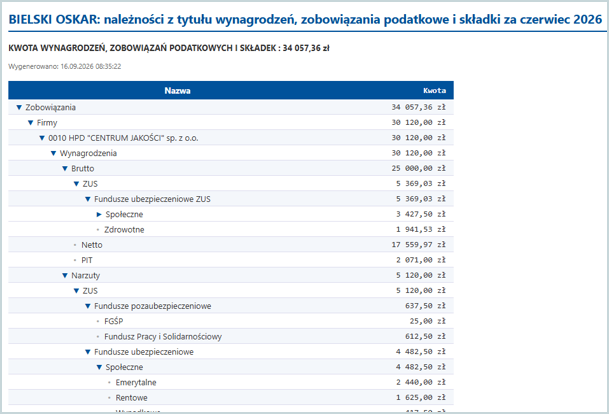Click the Narzuty amount 5 120,00 zł
609x414 pixels.
coord(421,275)
